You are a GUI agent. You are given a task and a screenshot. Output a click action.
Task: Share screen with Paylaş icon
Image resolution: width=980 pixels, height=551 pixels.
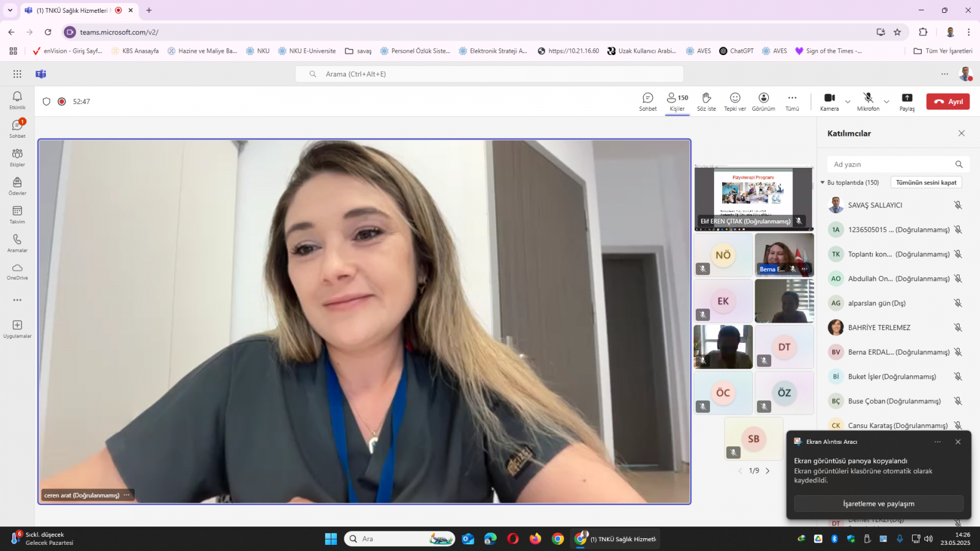pyautogui.click(x=907, y=102)
